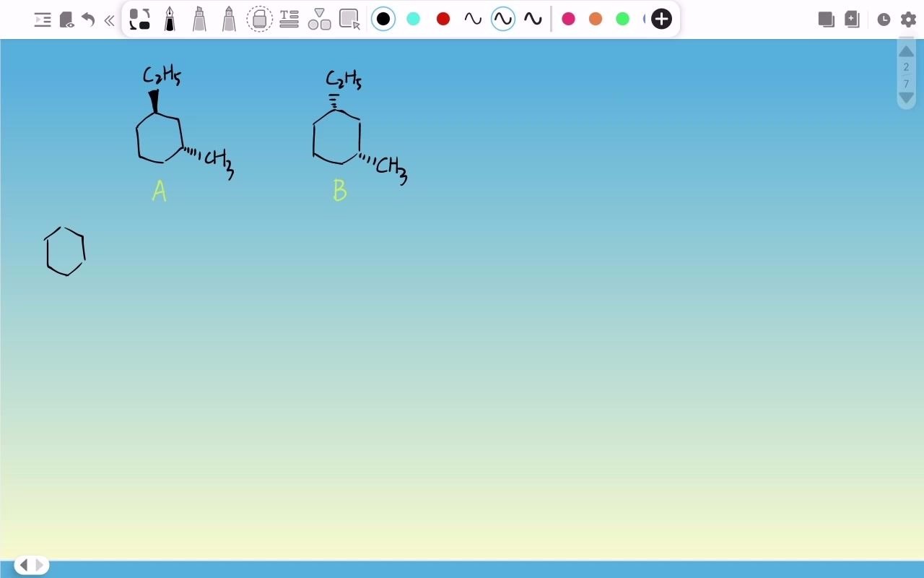Click the CH3 label on structure A

pos(219,163)
